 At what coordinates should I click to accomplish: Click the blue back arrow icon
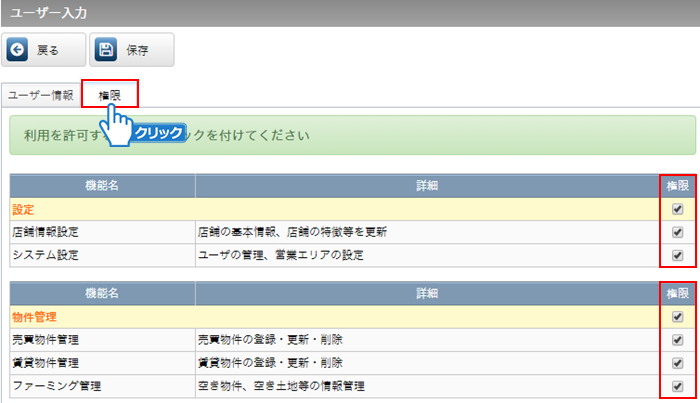click(19, 50)
